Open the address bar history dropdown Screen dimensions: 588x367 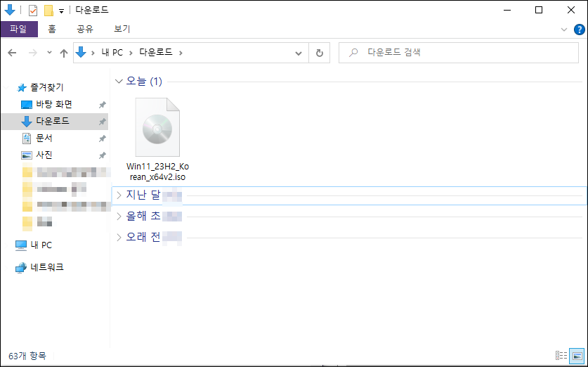(x=299, y=53)
